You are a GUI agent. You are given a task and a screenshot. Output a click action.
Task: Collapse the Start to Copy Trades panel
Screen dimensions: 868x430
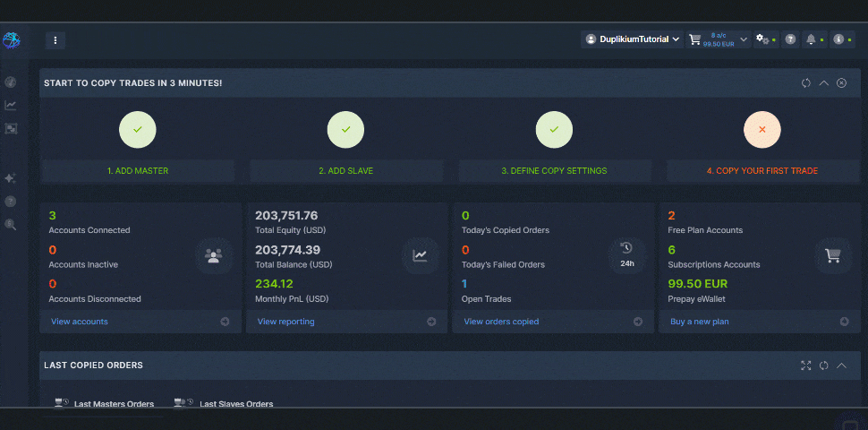tap(824, 83)
